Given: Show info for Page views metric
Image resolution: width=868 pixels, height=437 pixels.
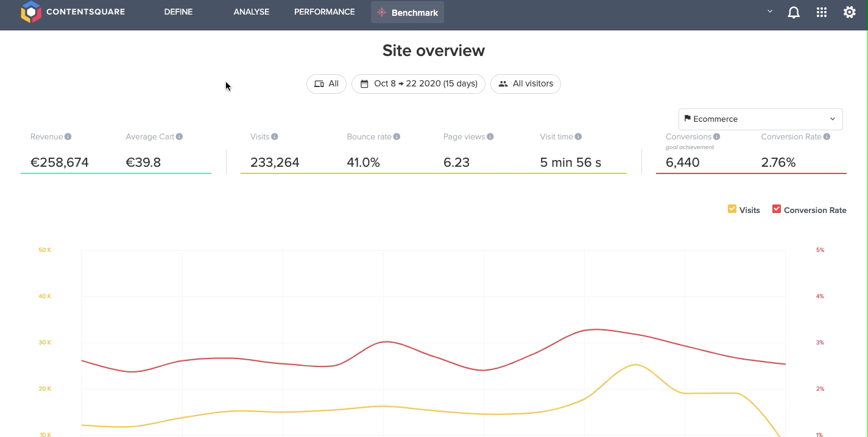Looking at the screenshot, I should tap(490, 137).
